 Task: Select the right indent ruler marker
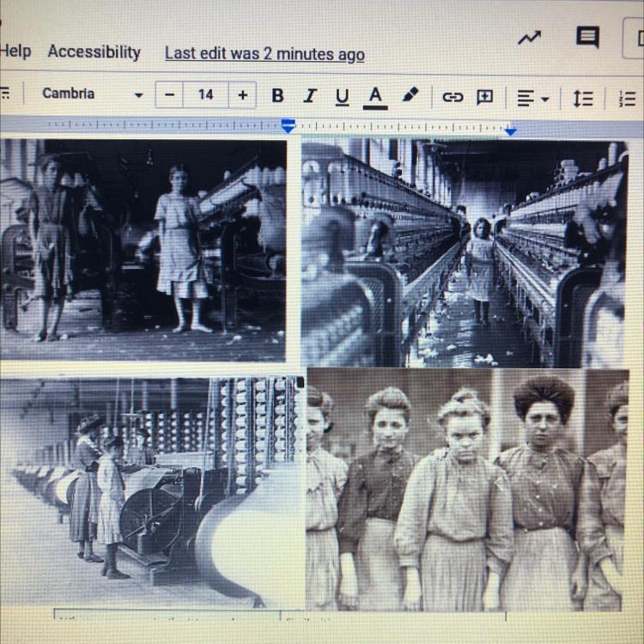click(511, 131)
